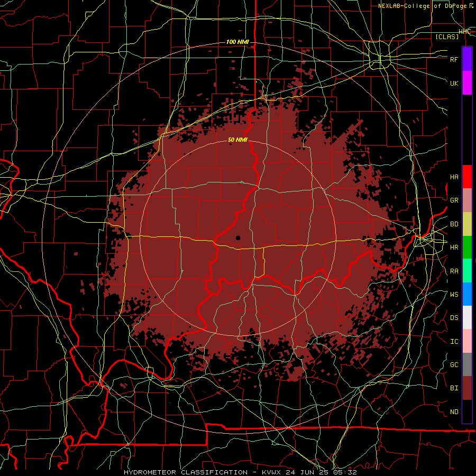
Task: Click the brown BI color swatch
Action: tap(467, 388)
